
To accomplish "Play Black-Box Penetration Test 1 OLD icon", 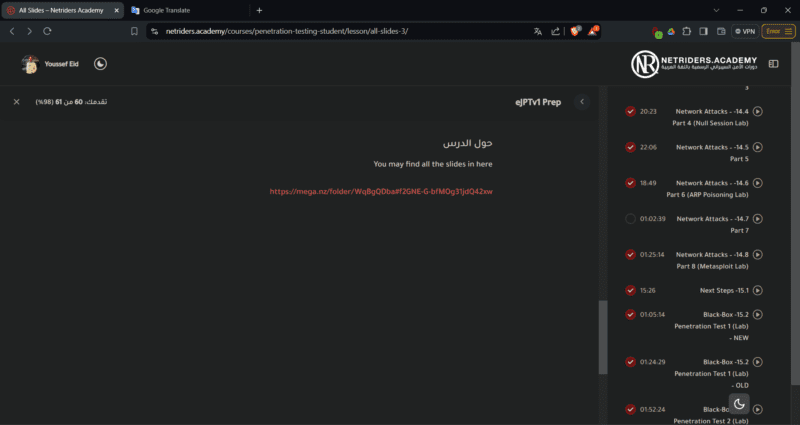I will pyautogui.click(x=758, y=362).
